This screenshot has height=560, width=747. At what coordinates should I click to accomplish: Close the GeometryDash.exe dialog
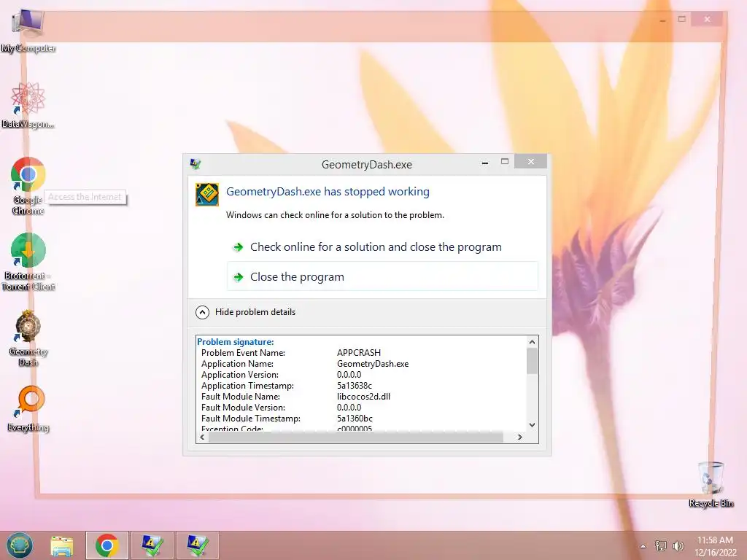(531, 162)
